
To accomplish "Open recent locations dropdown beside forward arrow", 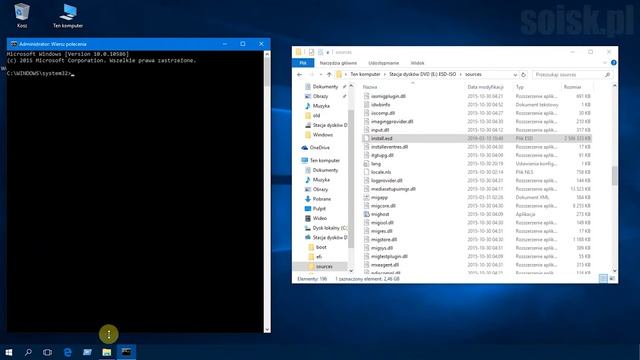I will click(320, 75).
